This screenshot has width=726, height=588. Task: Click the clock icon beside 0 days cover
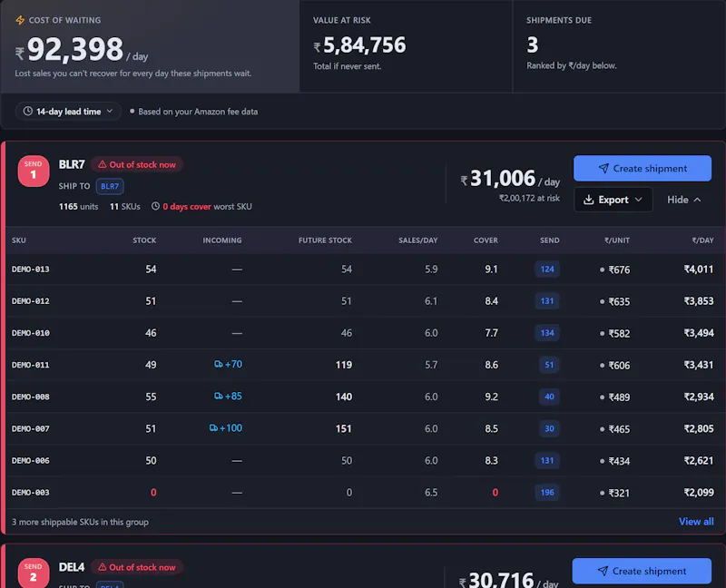pyautogui.click(x=155, y=206)
